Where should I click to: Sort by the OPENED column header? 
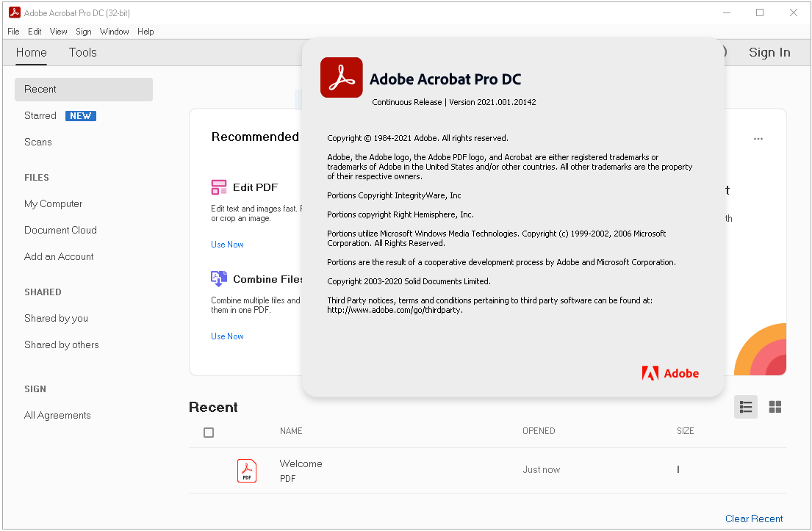[x=539, y=431]
